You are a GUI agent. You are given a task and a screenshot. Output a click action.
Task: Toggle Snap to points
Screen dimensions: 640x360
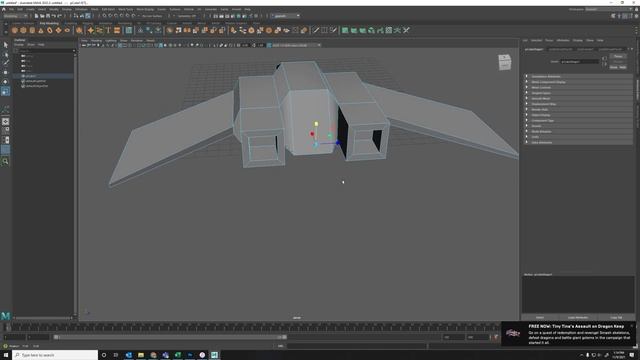click(x=116, y=16)
